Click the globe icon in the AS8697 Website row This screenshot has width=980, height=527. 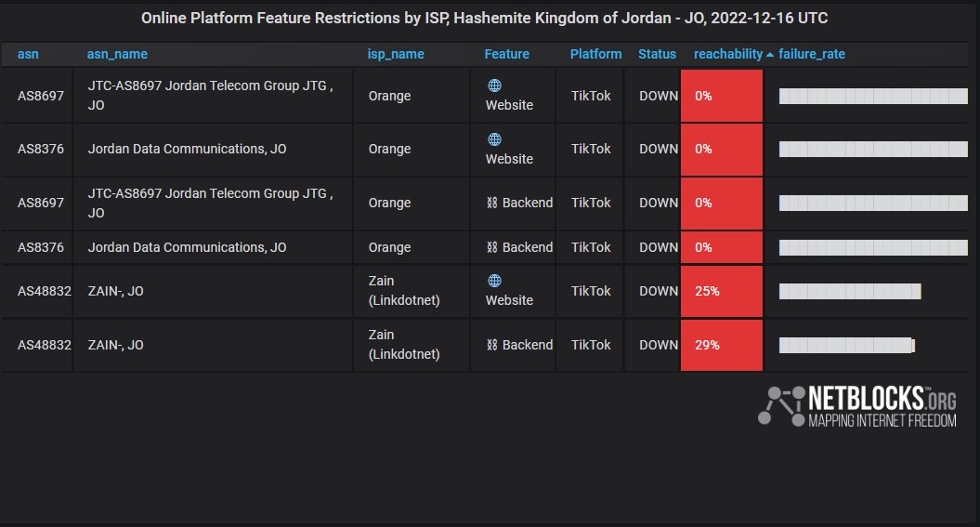(x=494, y=86)
